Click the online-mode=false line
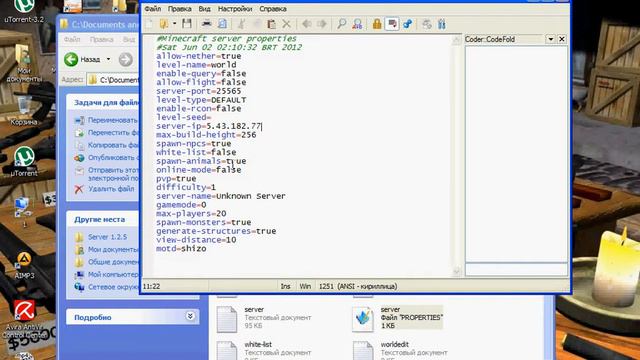This screenshot has width=640, height=360. coord(198,170)
